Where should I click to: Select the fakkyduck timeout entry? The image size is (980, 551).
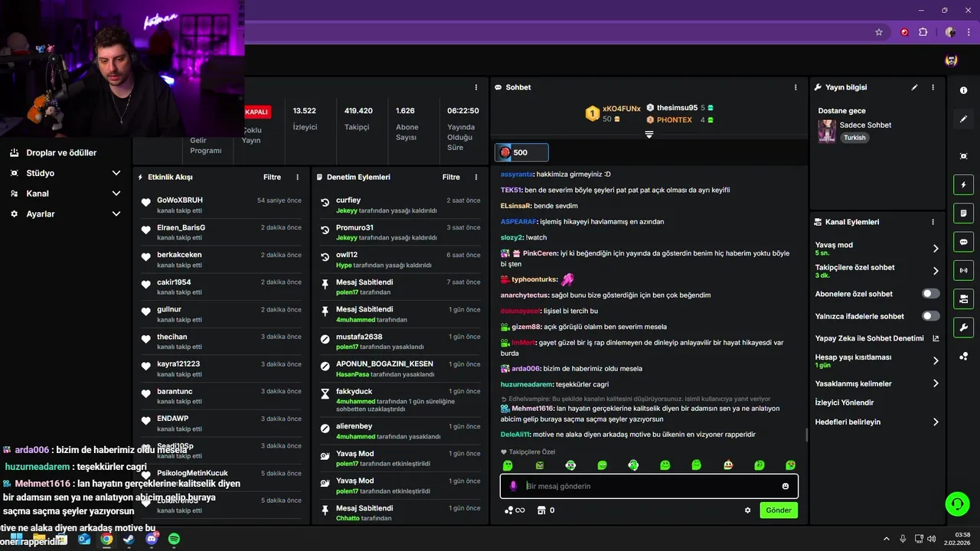pyautogui.click(x=400, y=399)
